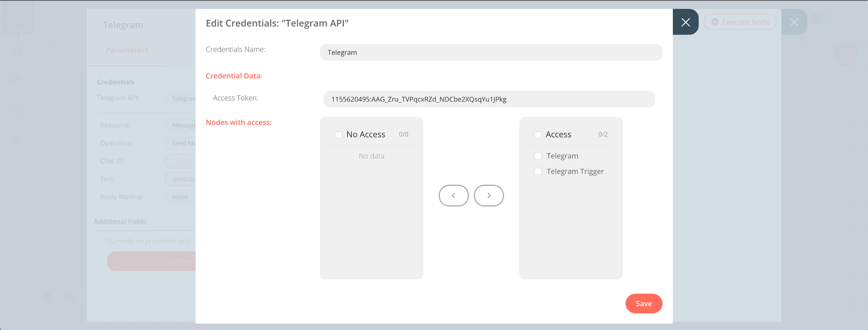The height and width of the screenshot is (330, 868).
Task: Open the credentials key icon in sidebar
Action: coord(16,79)
